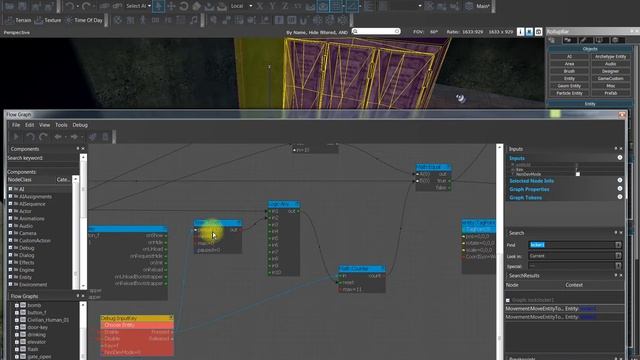Collapse the Inputs section

tap(620, 158)
